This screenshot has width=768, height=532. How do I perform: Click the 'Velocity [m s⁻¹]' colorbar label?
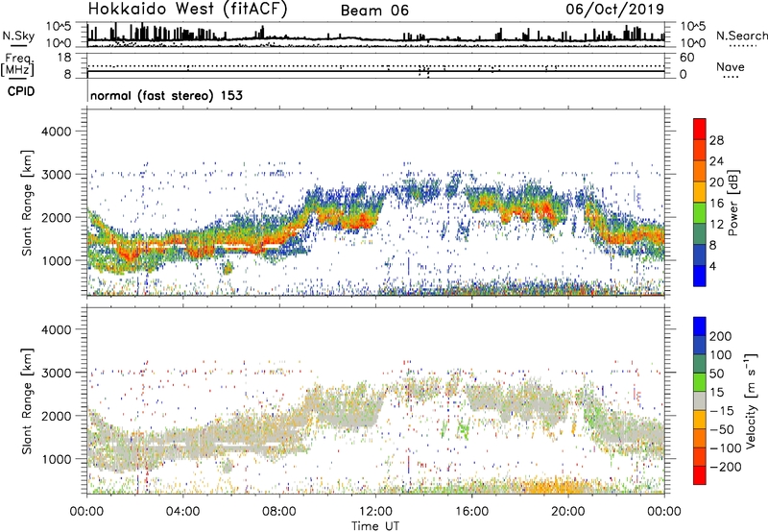(751, 400)
